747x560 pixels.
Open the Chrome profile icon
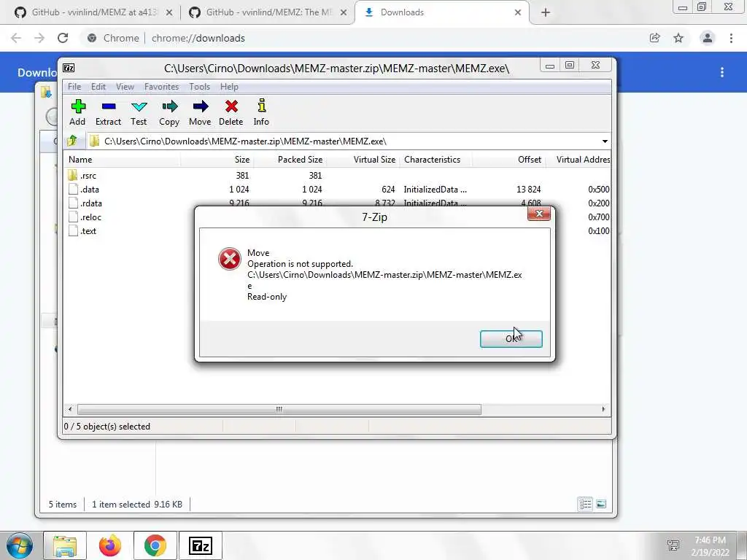pyautogui.click(x=708, y=38)
